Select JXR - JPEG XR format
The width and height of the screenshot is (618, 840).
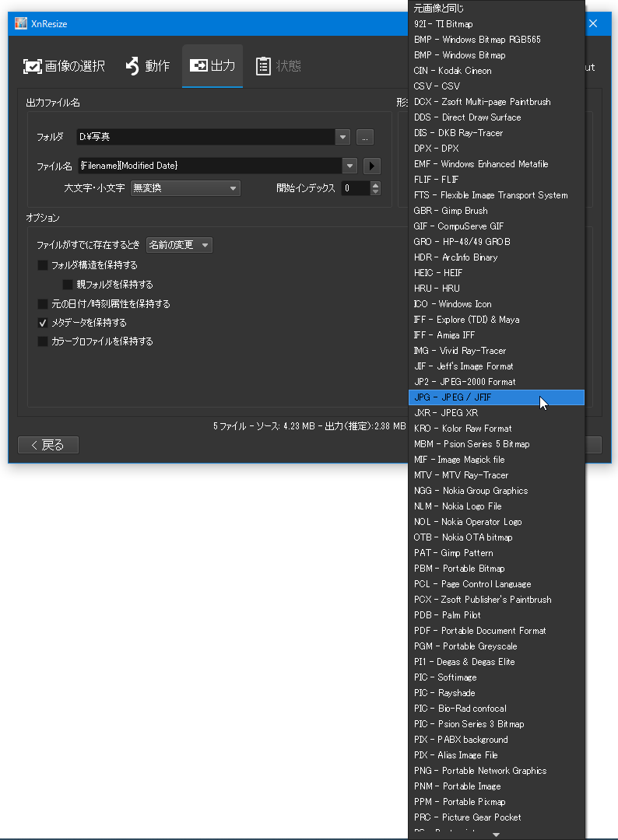(x=497, y=412)
